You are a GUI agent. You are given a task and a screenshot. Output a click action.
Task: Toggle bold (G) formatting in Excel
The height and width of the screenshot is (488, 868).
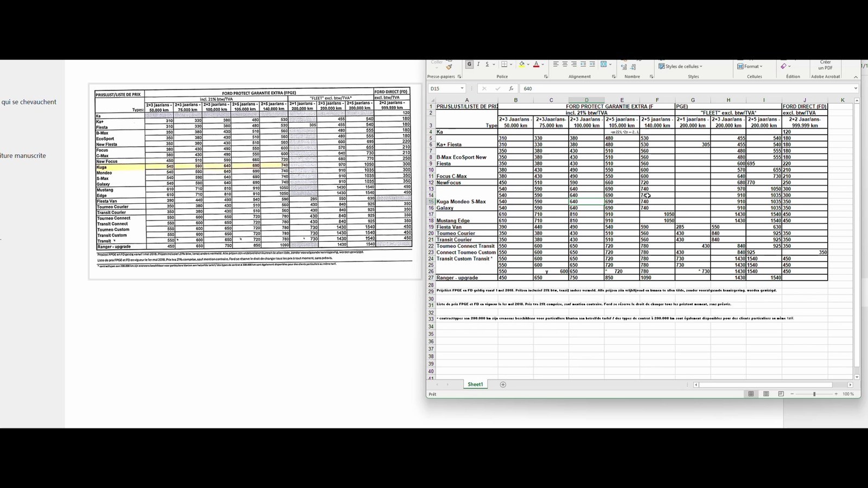[469, 65]
